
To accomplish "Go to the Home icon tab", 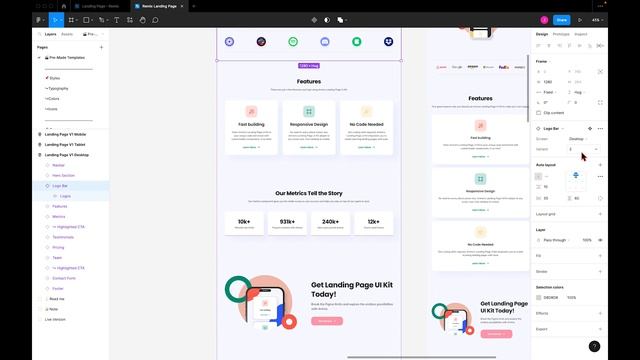I will 64,6.
